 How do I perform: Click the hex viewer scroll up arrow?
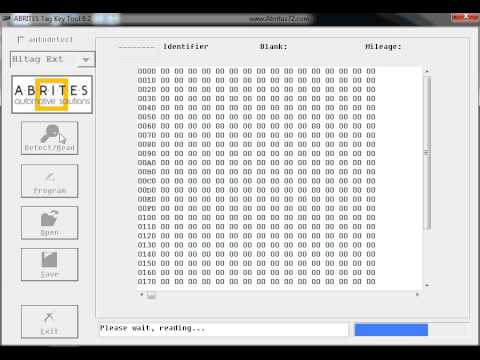pos(427,71)
